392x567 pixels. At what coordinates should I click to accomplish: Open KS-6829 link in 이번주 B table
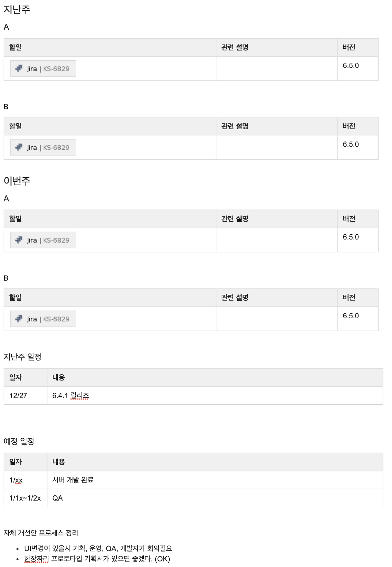point(56,319)
